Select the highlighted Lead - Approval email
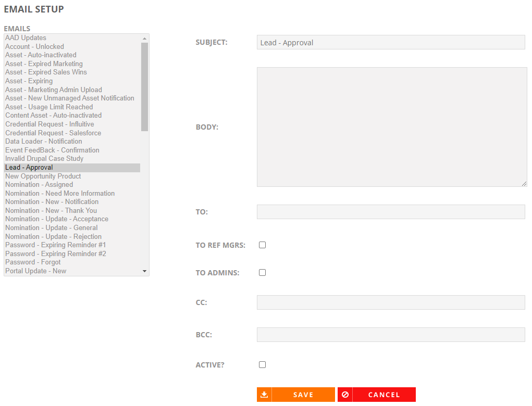Viewport: 532px width, 406px height. coord(72,168)
